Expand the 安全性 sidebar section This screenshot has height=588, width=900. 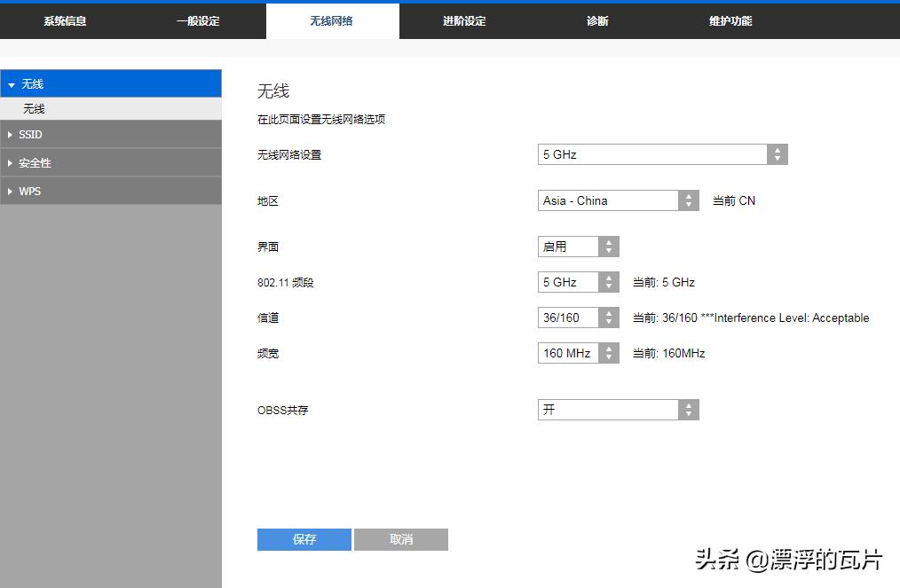[x=111, y=163]
